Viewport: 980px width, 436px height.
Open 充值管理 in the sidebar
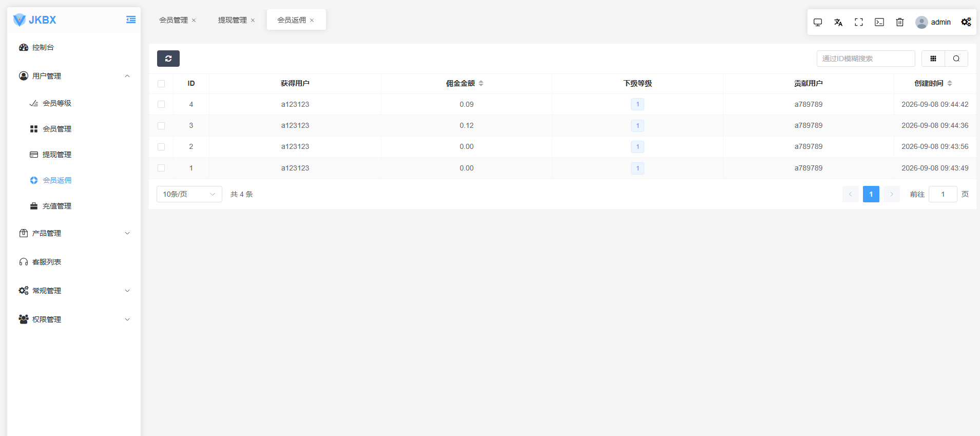[x=74, y=206]
